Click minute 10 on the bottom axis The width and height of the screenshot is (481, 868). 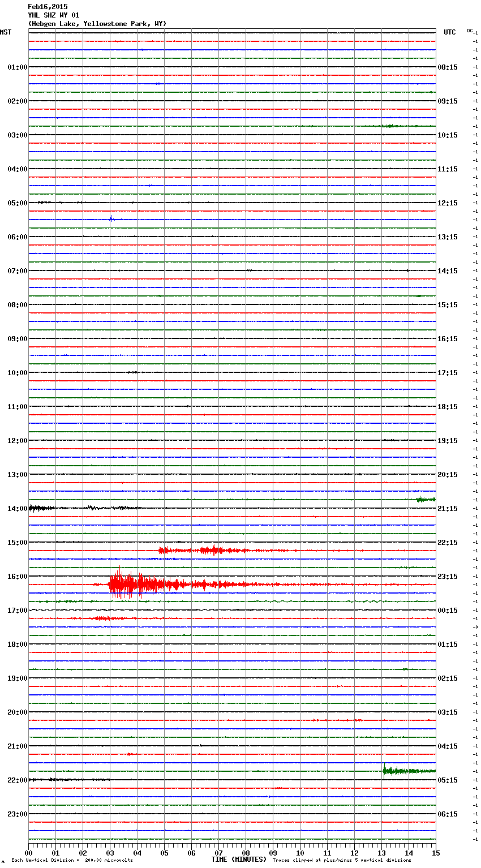300,853
